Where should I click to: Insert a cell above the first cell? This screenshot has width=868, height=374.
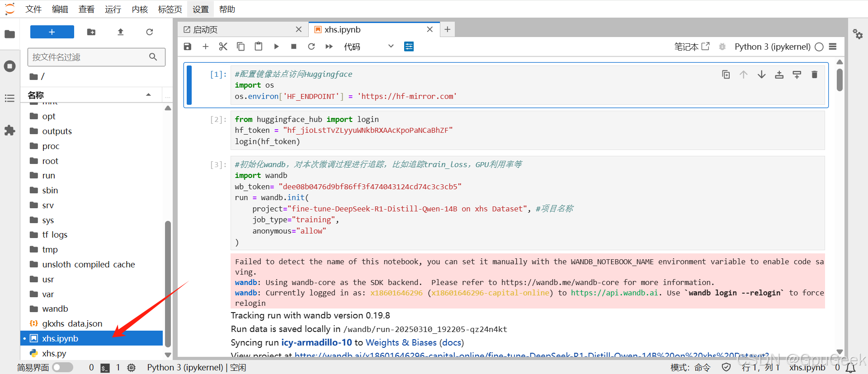(x=779, y=75)
